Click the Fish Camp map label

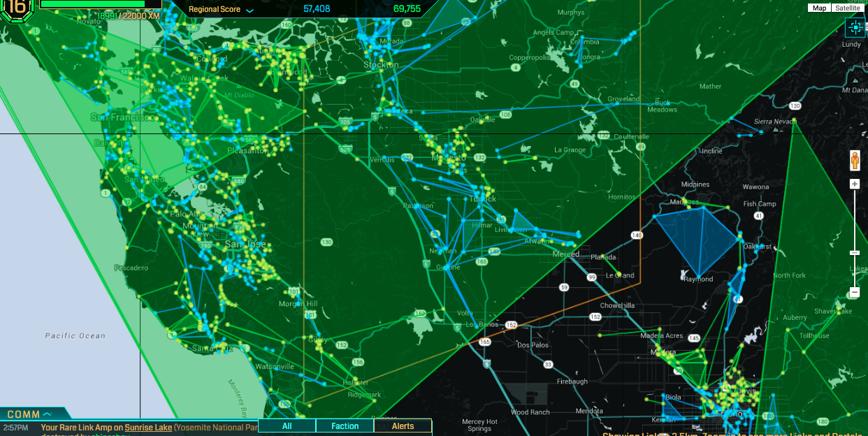[x=760, y=204]
